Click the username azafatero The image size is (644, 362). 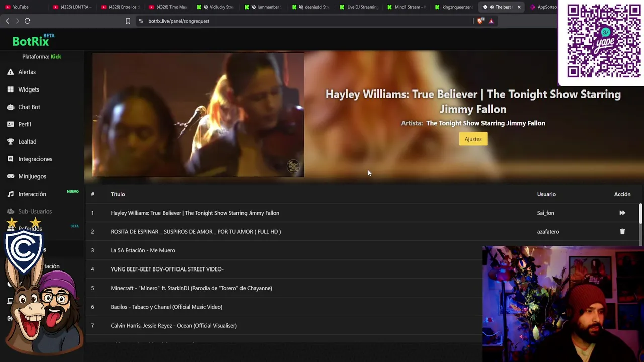pos(548,232)
